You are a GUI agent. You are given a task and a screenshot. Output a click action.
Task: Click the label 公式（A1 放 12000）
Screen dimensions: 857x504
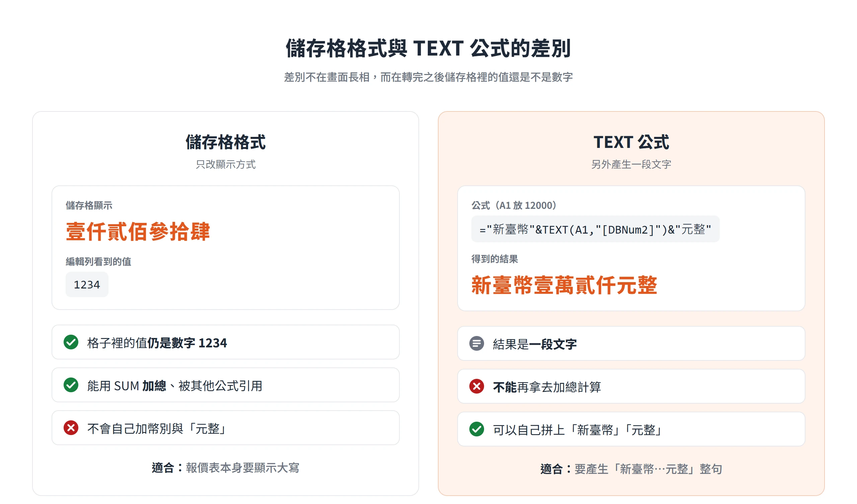click(514, 205)
